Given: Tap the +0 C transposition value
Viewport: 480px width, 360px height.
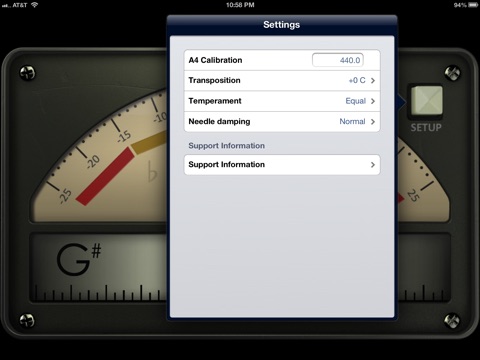Looking at the screenshot, I should point(357,80).
